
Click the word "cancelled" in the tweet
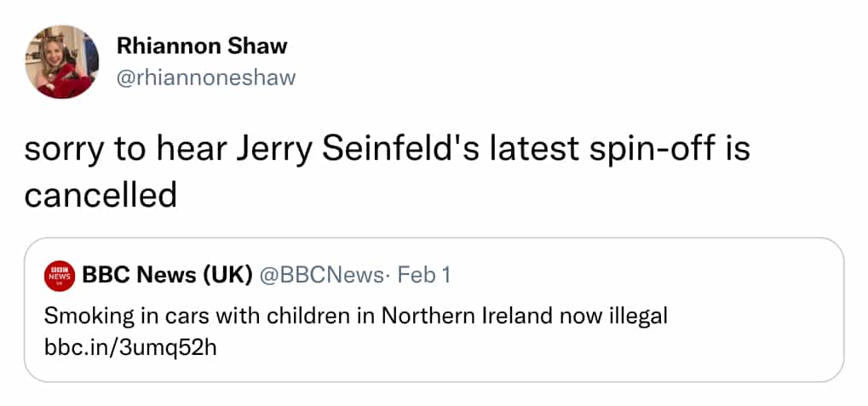pyautogui.click(x=100, y=195)
